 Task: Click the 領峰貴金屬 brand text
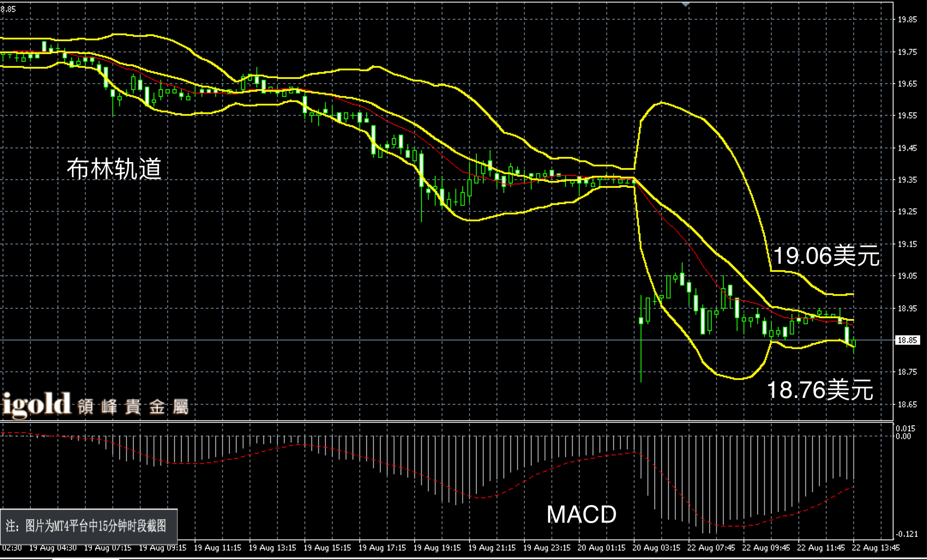(x=133, y=407)
